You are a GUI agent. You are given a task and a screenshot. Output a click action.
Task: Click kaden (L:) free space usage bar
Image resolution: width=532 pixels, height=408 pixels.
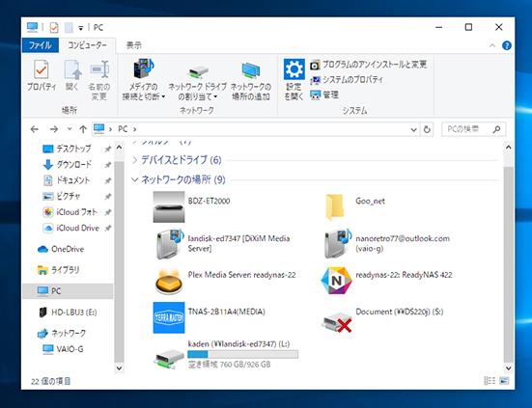(x=242, y=354)
